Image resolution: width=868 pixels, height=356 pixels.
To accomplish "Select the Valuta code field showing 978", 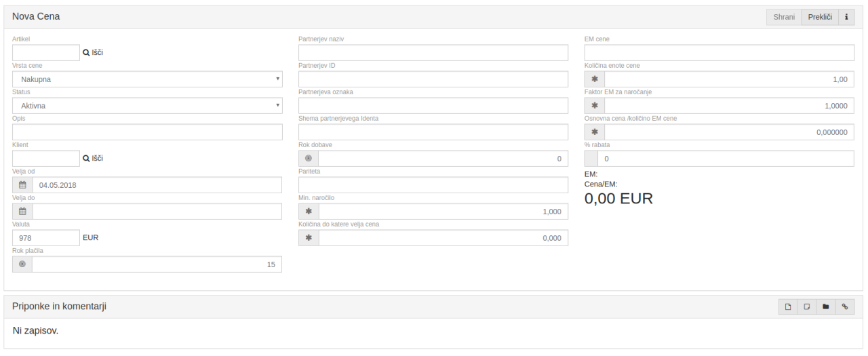I will [x=46, y=238].
